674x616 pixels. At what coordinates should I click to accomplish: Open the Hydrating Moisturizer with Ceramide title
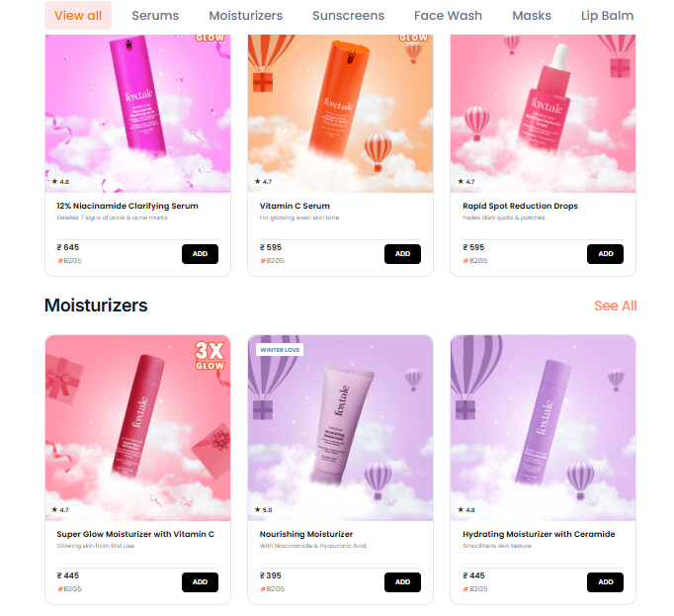point(539,534)
